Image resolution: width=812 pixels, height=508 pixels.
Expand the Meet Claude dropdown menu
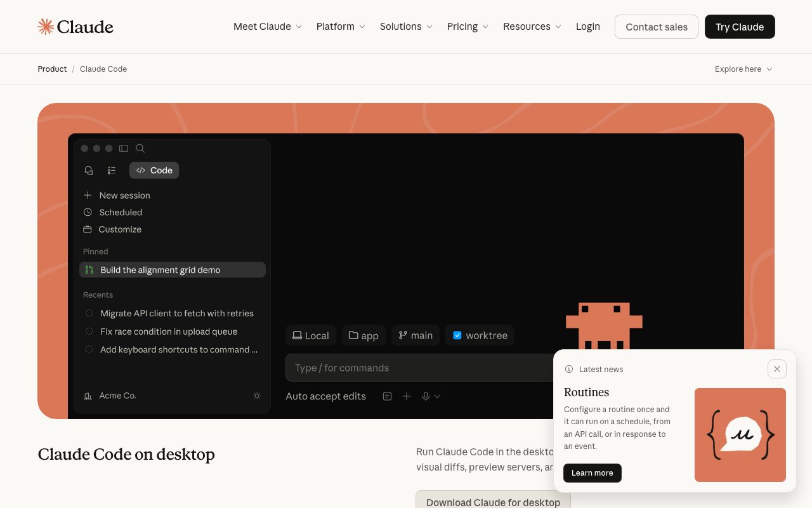coord(267,27)
